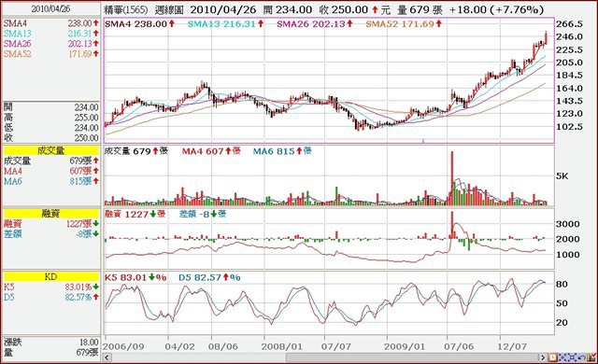The image size is (598, 364).
Task: Click the 266.5 price axis label
Action: pyautogui.click(x=569, y=24)
